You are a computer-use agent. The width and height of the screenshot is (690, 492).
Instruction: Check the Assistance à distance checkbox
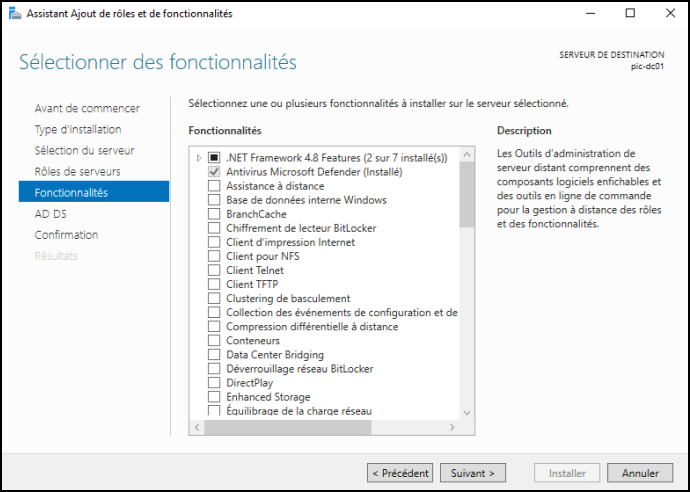pyautogui.click(x=214, y=186)
